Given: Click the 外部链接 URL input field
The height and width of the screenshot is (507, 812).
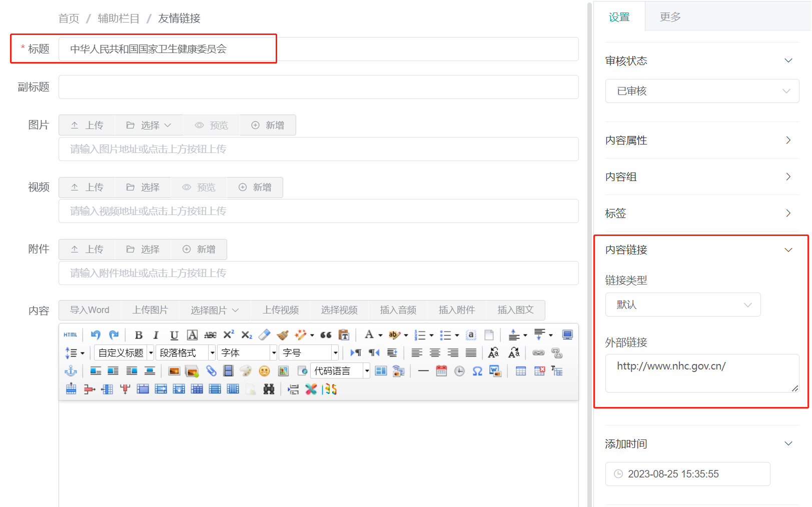Looking at the screenshot, I should pos(700,373).
